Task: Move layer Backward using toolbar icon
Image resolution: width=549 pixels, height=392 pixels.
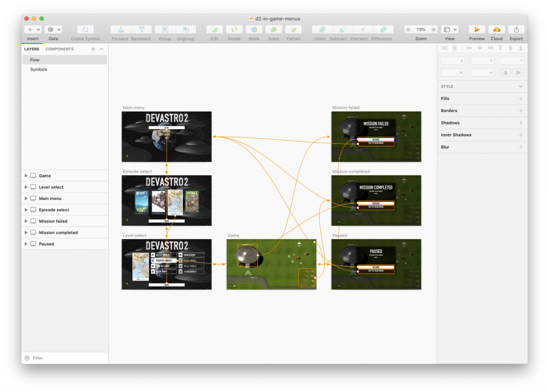Action: click(x=142, y=30)
